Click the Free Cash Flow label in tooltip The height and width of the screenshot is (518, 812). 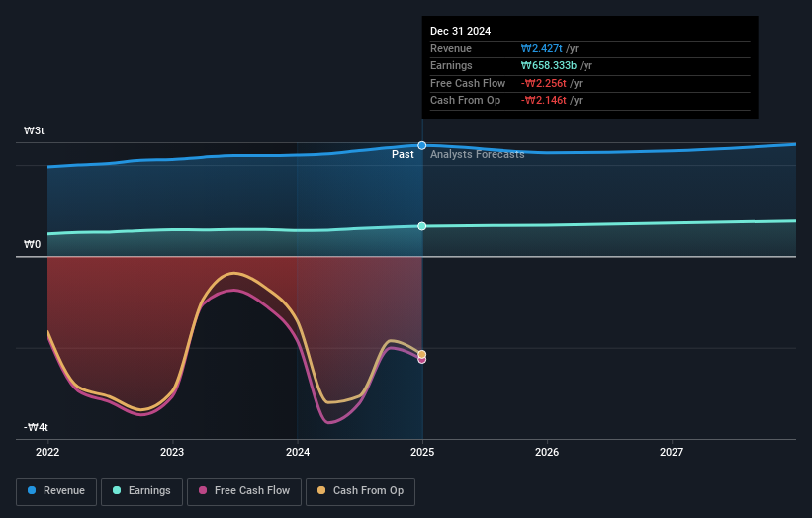(468, 83)
